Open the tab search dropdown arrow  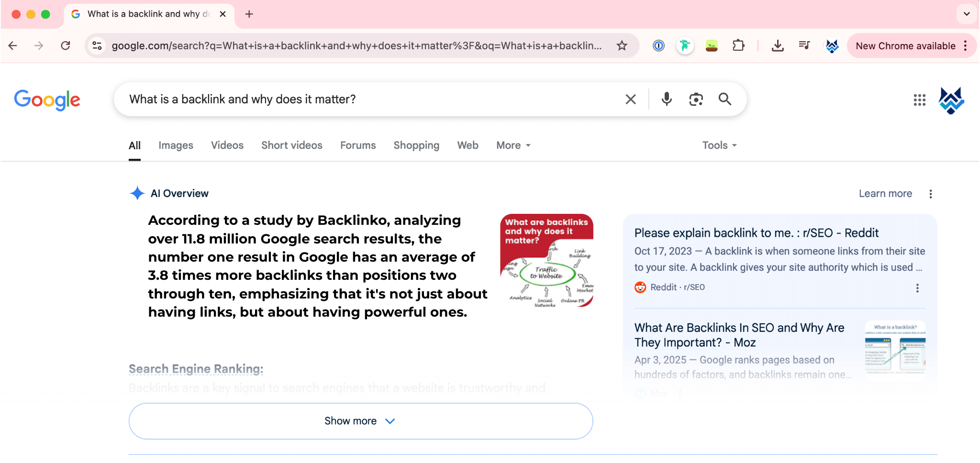click(x=967, y=14)
